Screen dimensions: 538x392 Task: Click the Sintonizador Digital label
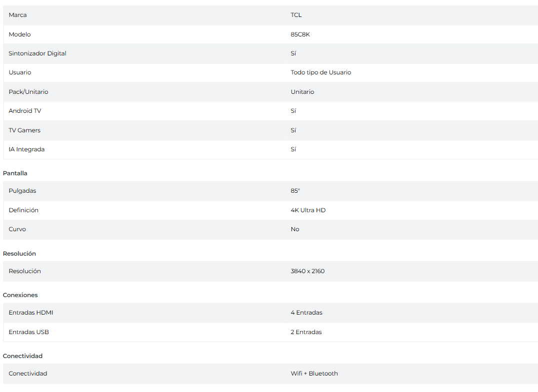pyautogui.click(x=37, y=53)
